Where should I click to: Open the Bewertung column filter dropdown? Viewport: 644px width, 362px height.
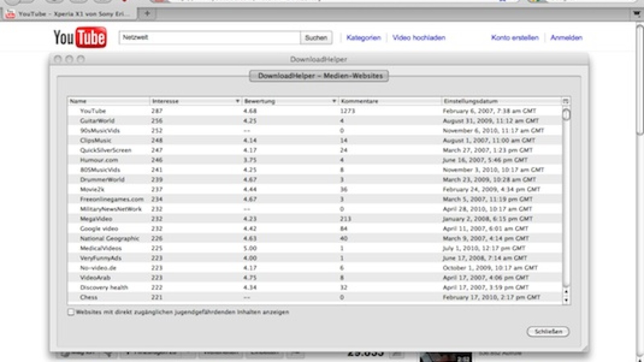(x=334, y=101)
